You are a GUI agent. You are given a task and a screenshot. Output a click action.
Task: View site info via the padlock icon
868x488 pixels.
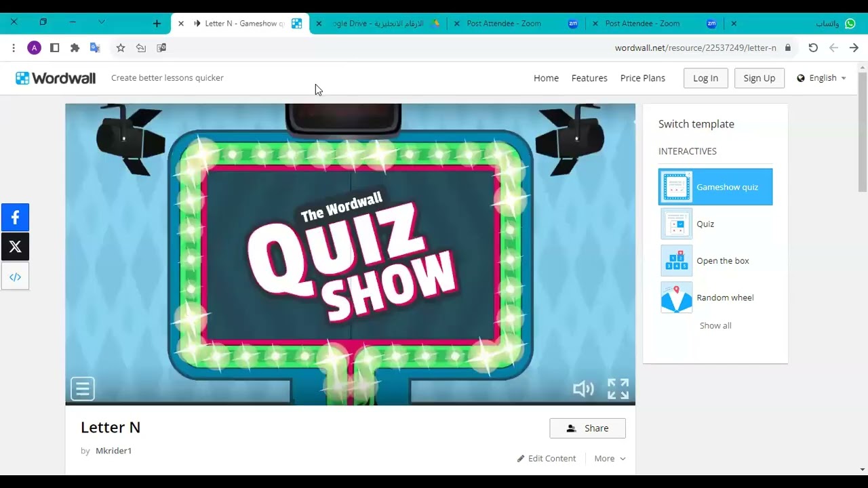(x=788, y=47)
